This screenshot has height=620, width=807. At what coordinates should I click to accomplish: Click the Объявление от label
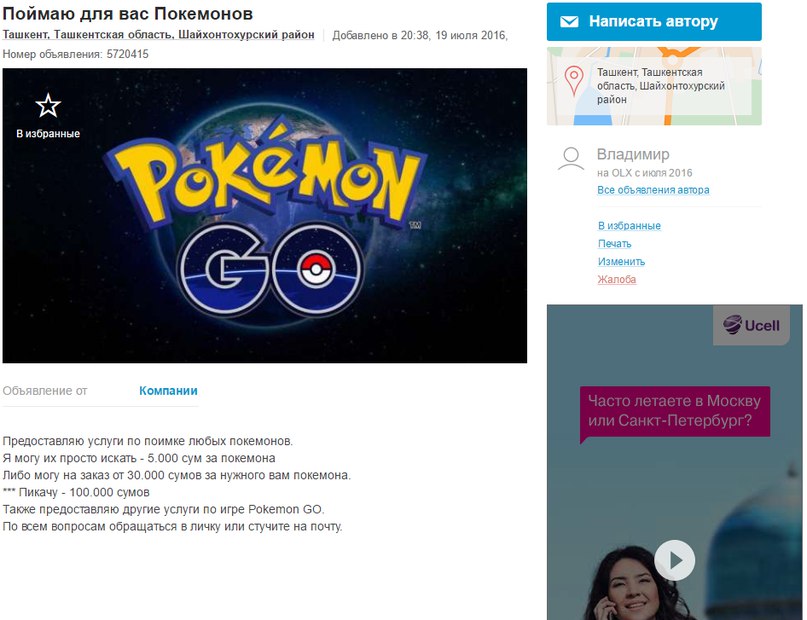pyautogui.click(x=45, y=391)
